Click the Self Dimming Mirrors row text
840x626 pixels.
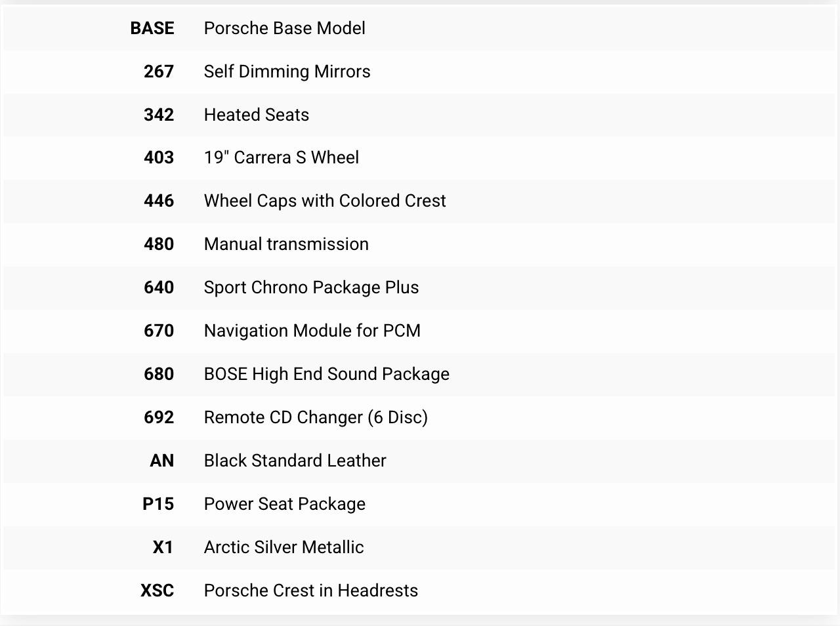point(287,72)
